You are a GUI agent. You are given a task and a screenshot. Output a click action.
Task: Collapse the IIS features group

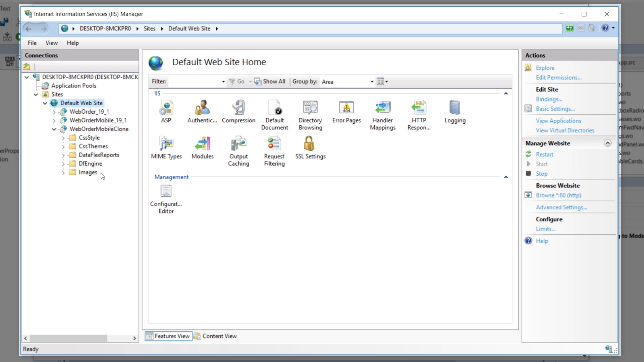(x=506, y=94)
